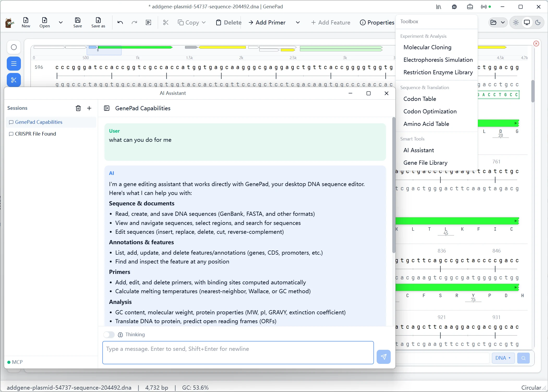Send the message with paper plane
Screen dimensions: 548x392
[x=384, y=357]
